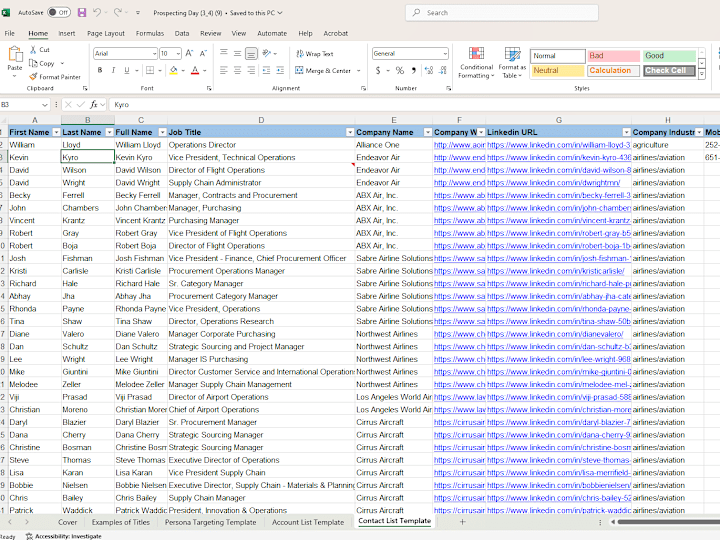This screenshot has width=720, height=540.
Task: Apply the Good cell style
Action: tap(669, 56)
